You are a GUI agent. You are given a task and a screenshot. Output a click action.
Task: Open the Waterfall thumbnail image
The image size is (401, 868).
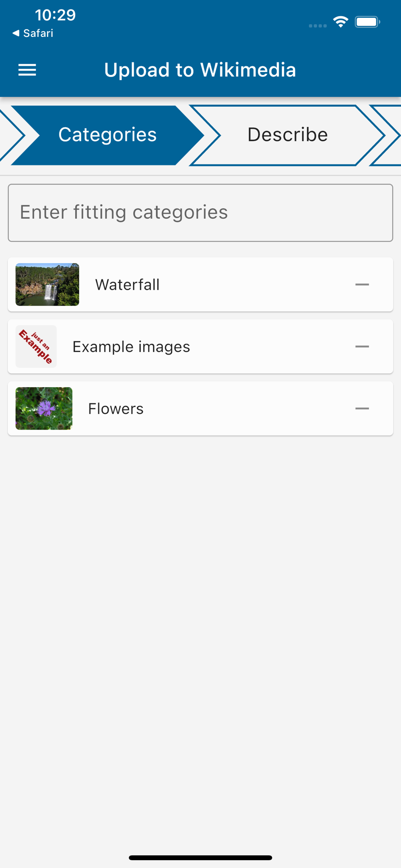(47, 285)
